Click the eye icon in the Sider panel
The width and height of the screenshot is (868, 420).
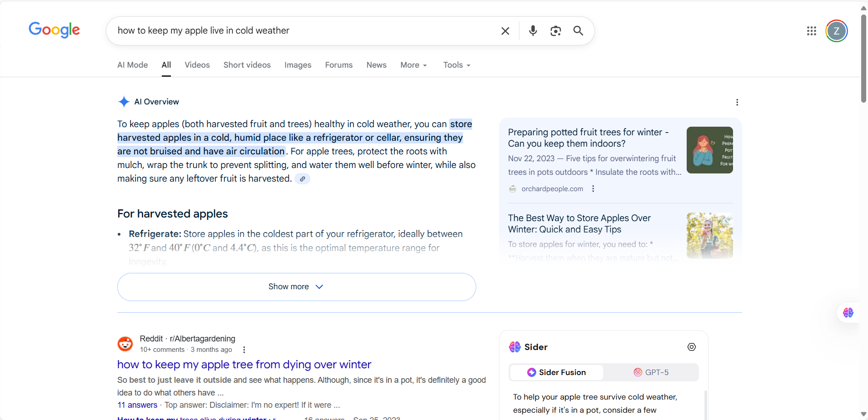[691, 346]
